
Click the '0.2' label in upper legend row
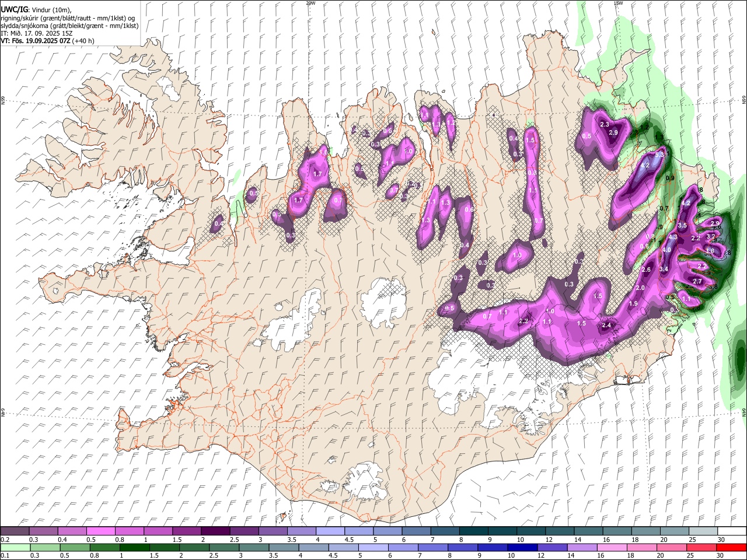(x=5, y=540)
